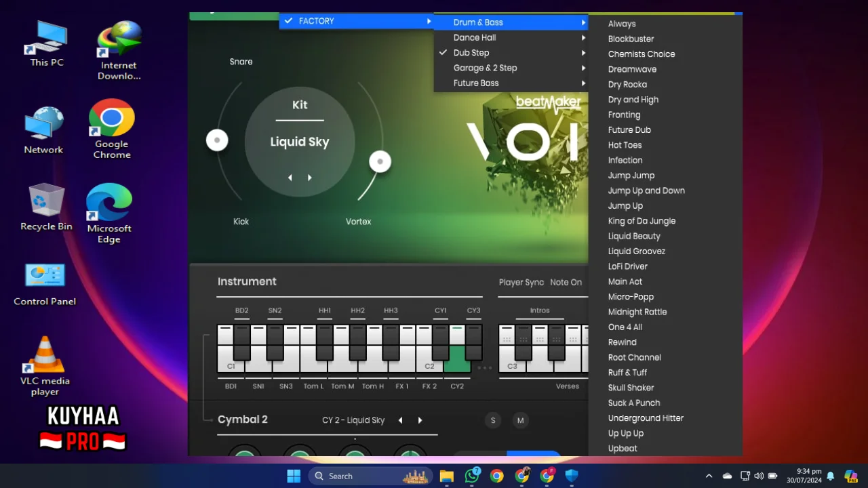This screenshot has width=868, height=488.
Task: Mute Cymbal 2 with the M button
Action: 520,420
